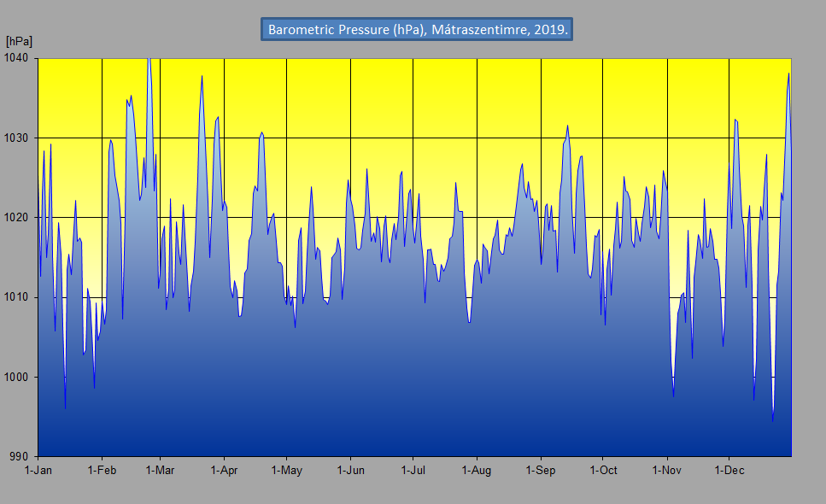Image resolution: width=826 pixels, height=504 pixels.
Task: Select the 1-Oct date label
Action: (602, 471)
